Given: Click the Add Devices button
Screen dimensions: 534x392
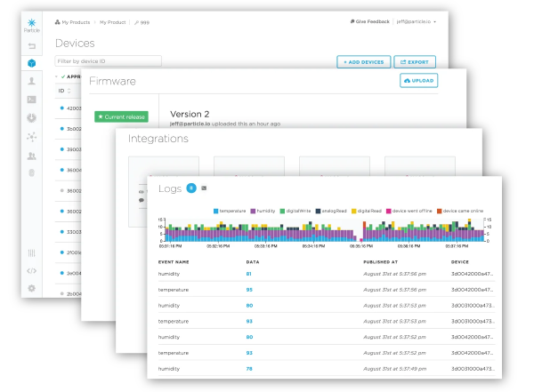Looking at the screenshot, I should (363, 62).
